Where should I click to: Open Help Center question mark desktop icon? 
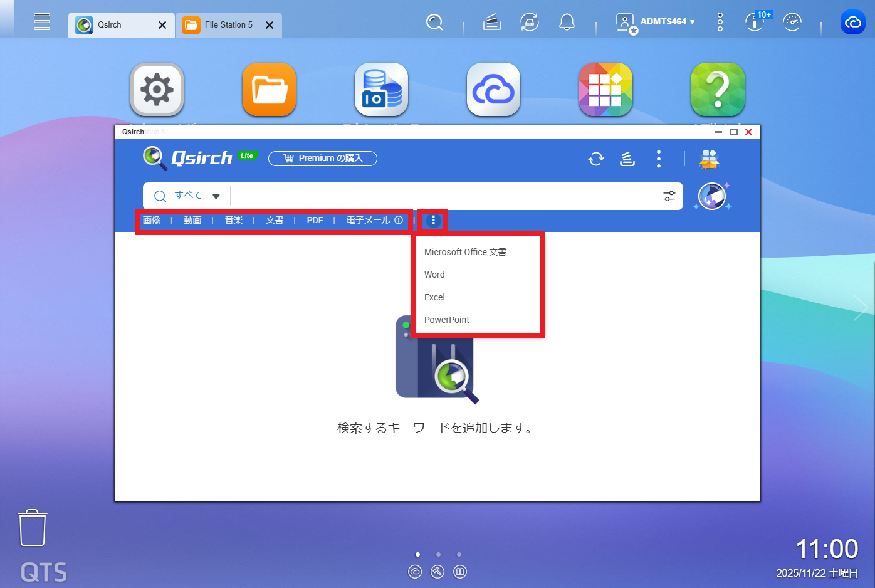click(718, 90)
